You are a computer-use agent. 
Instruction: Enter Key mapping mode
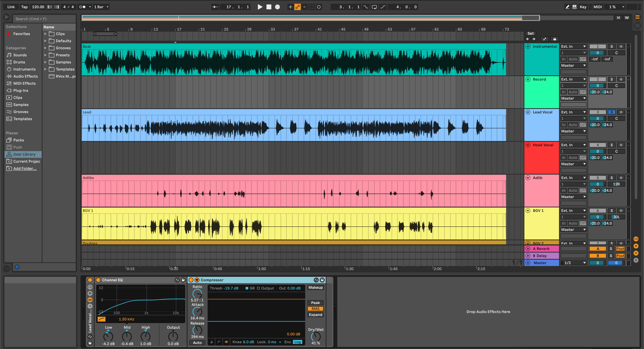click(x=583, y=7)
